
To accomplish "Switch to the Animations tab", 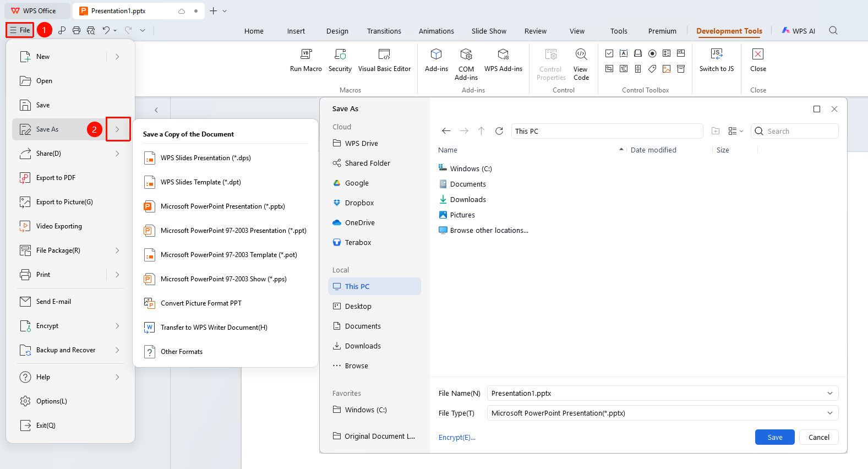I will (436, 31).
